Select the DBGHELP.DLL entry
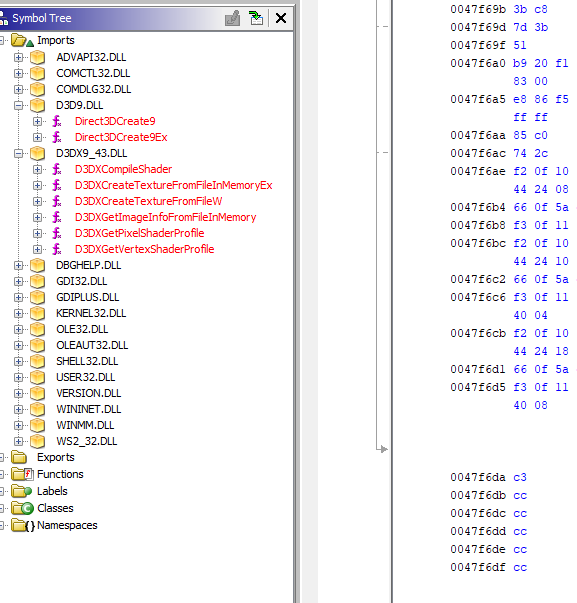The height and width of the screenshot is (603, 577). (88, 265)
